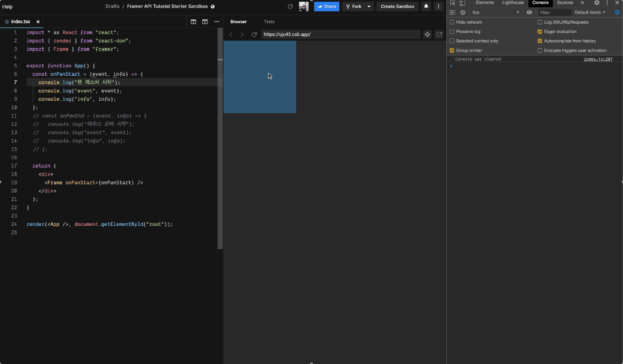The image size is (623, 364).
Task: Open the Default levels dropdown
Action: point(590,12)
